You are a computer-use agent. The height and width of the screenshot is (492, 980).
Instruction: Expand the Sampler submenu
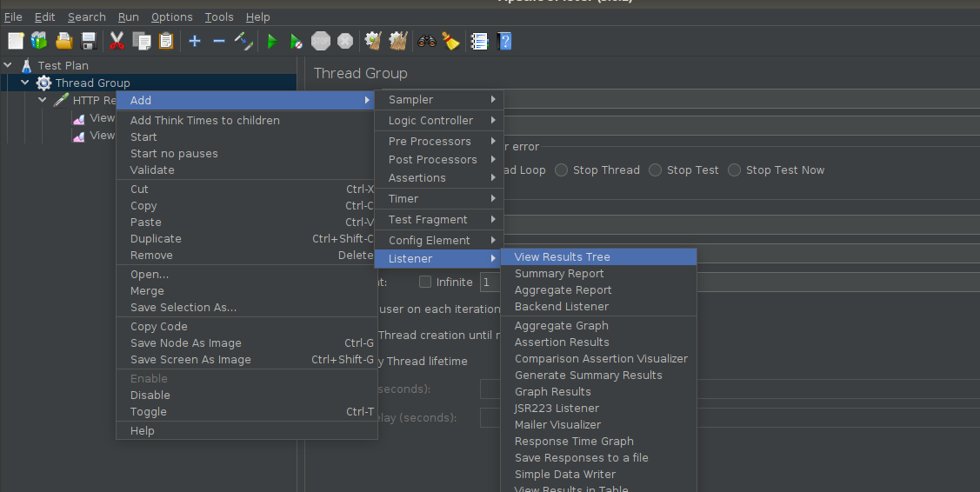click(439, 99)
